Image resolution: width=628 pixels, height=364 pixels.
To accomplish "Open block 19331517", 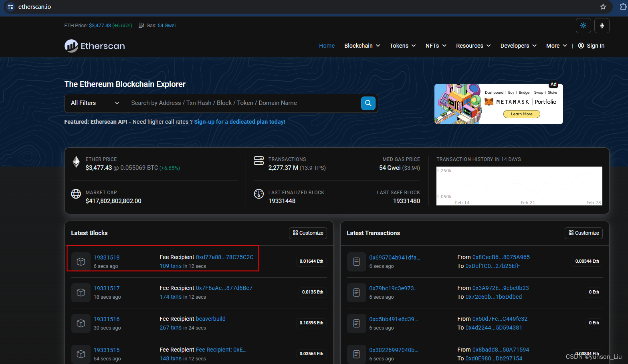I will [x=107, y=288].
